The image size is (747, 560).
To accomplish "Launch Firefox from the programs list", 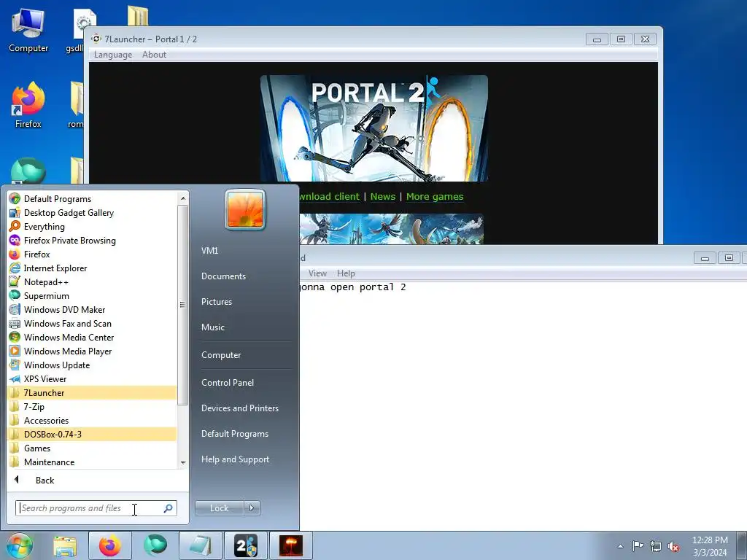I will click(x=93, y=254).
